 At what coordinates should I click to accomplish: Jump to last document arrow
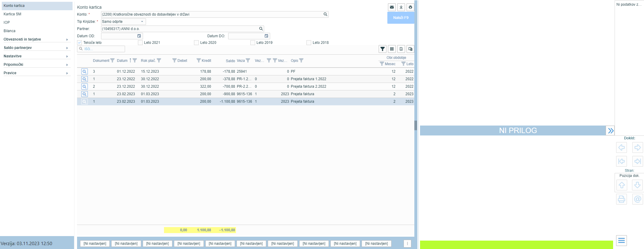[x=637, y=161]
